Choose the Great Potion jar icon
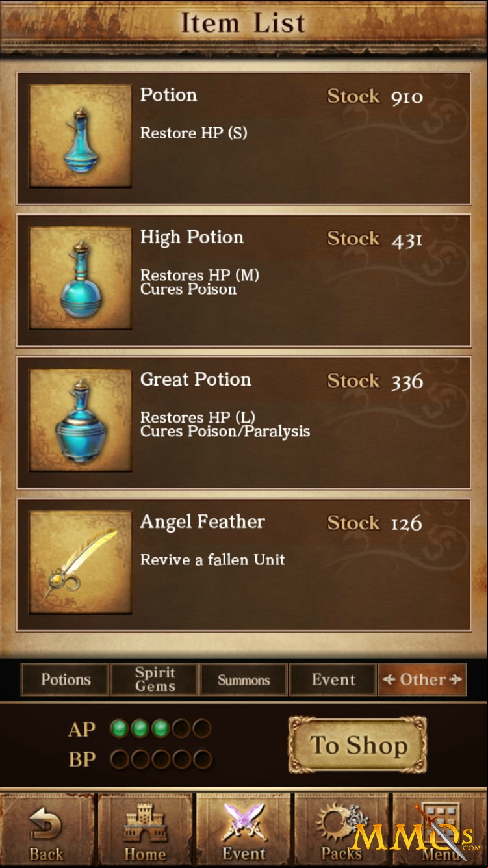The width and height of the screenshot is (488, 868). (x=81, y=421)
